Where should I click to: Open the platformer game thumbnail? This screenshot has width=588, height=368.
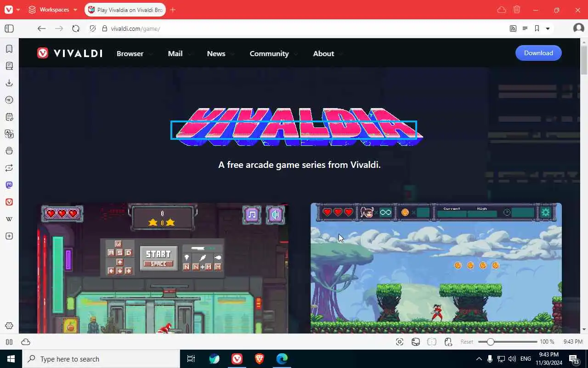(436, 268)
